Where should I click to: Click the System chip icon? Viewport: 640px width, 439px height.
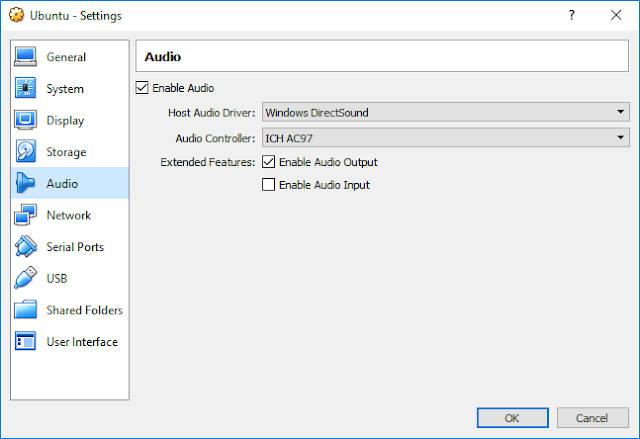coord(25,88)
